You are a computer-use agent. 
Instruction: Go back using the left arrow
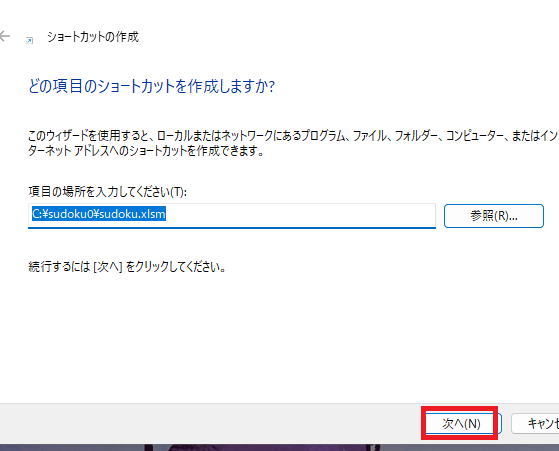[4, 36]
